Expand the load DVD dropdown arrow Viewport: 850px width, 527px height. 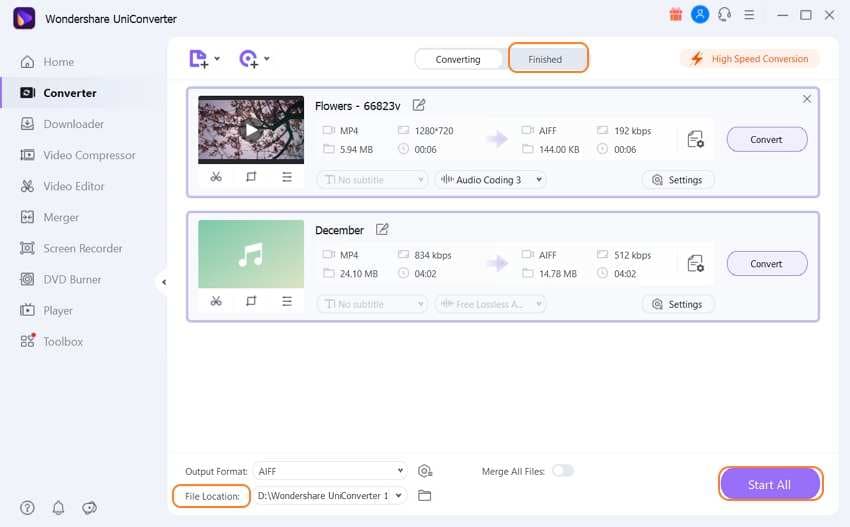coord(267,59)
